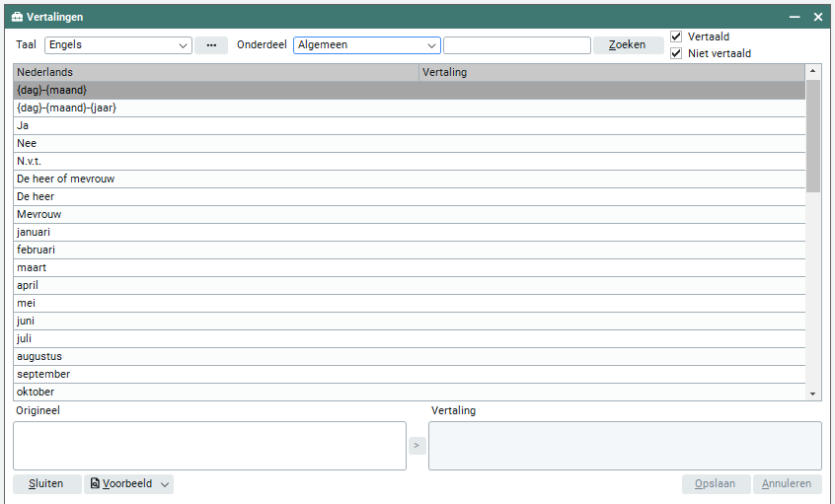Sort by the Nederlands column header
Viewport: 835px width, 504px height.
(215, 72)
